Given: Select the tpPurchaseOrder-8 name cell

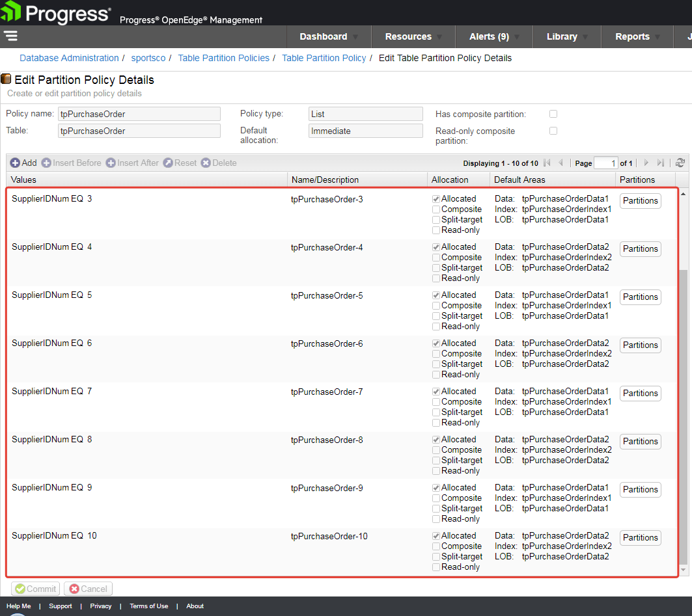Looking at the screenshot, I should point(327,440).
